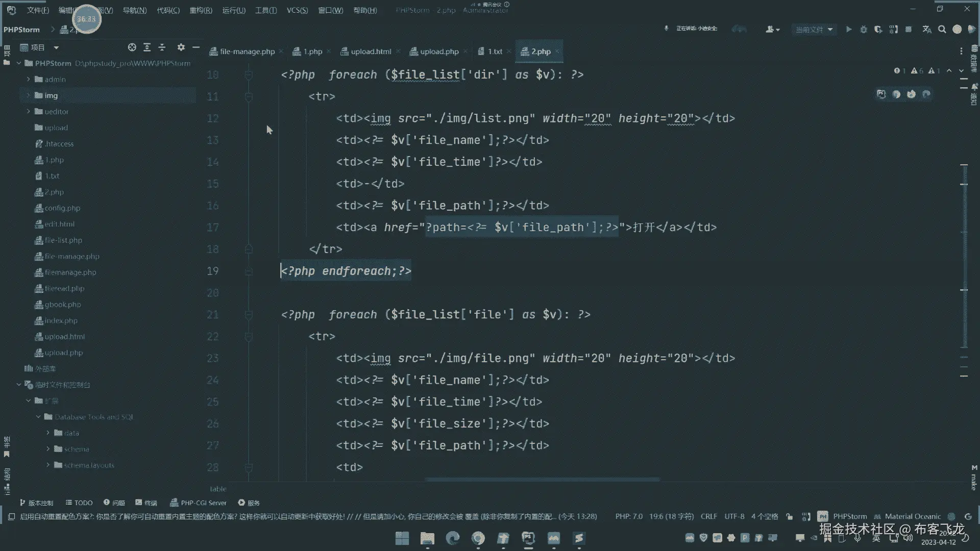Click the Translate icon in toolbar
The width and height of the screenshot is (980, 551).
pos(927,30)
